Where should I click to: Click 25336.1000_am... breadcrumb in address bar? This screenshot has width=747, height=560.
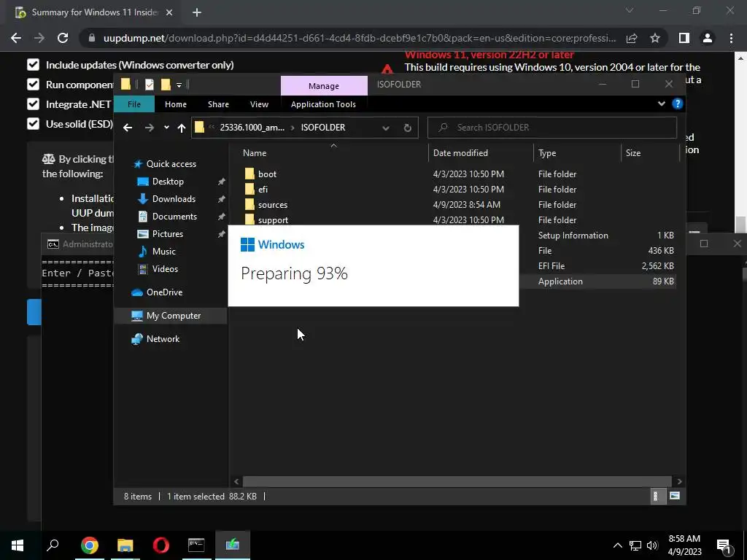click(252, 128)
